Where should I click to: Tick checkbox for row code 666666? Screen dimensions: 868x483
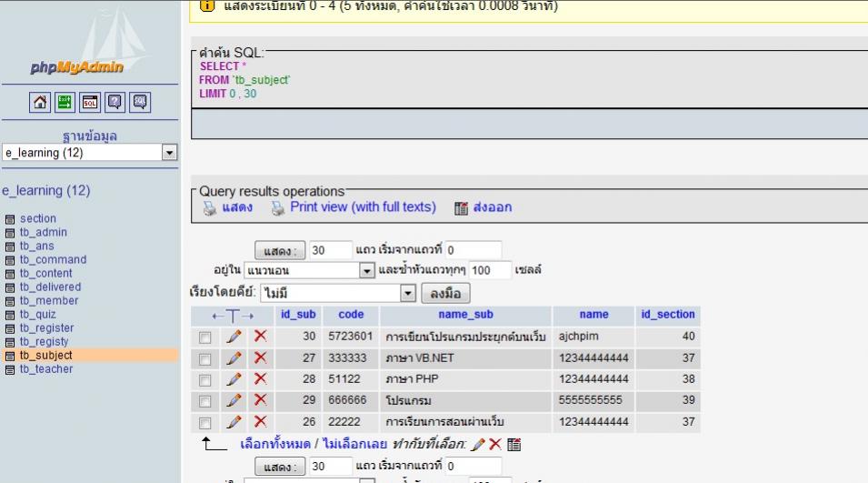tap(205, 401)
